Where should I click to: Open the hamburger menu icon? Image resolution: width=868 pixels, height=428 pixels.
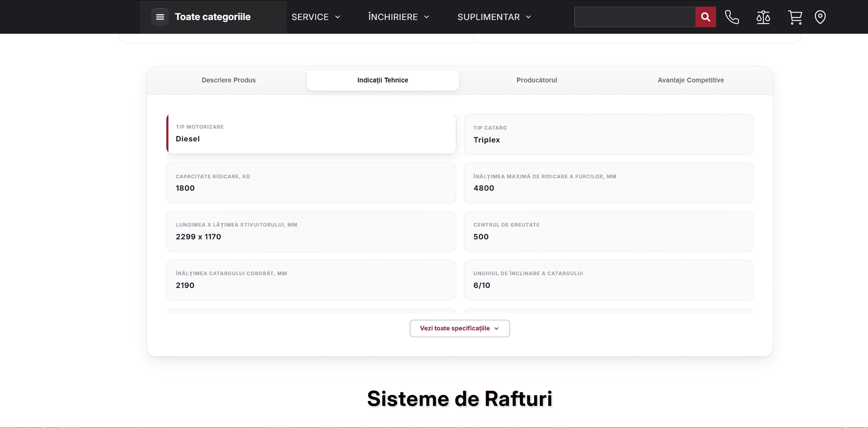click(x=160, y=17)
